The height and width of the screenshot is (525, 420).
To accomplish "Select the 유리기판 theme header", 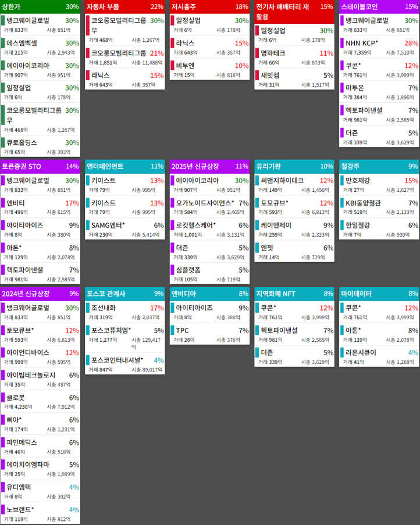I will coord(294,166).
